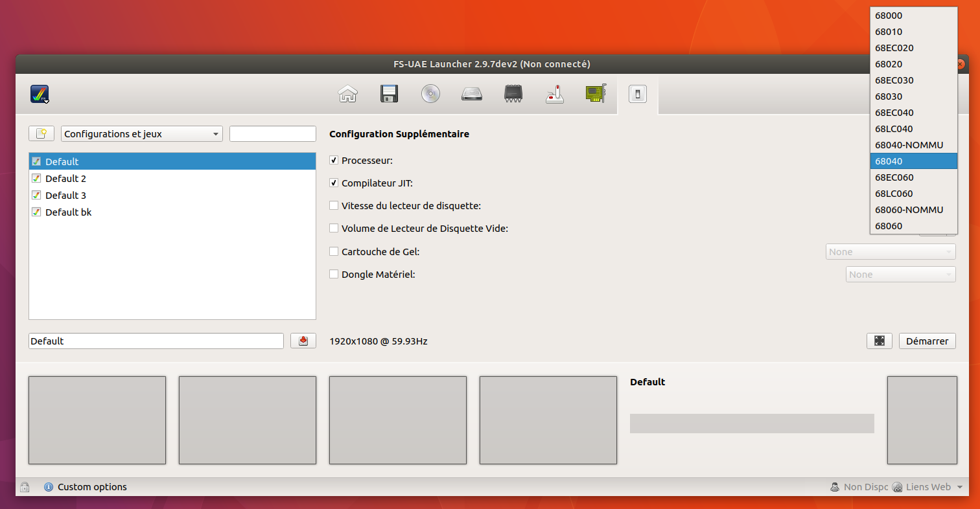
Task: Uncheck the Processeur checkbox
Action: tap(334, 160)
